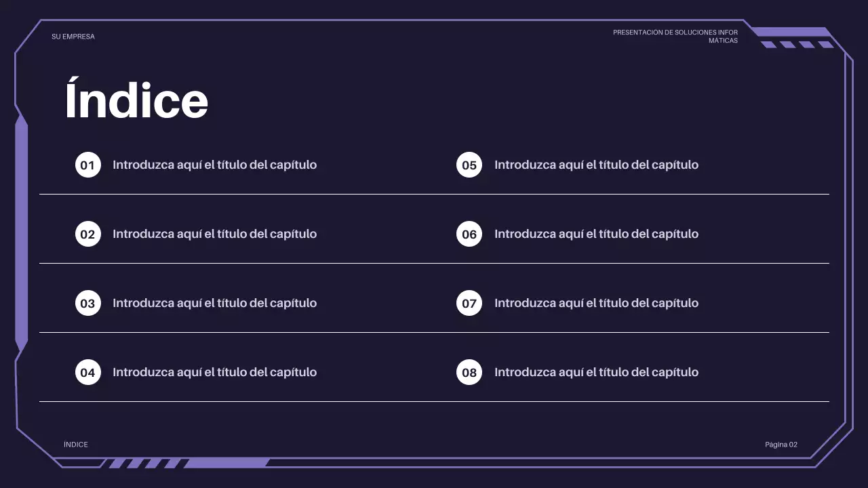This screenshot has width=868, height=488.
Task: Click the 05 chapter number circle
Action: pos(469,165)
